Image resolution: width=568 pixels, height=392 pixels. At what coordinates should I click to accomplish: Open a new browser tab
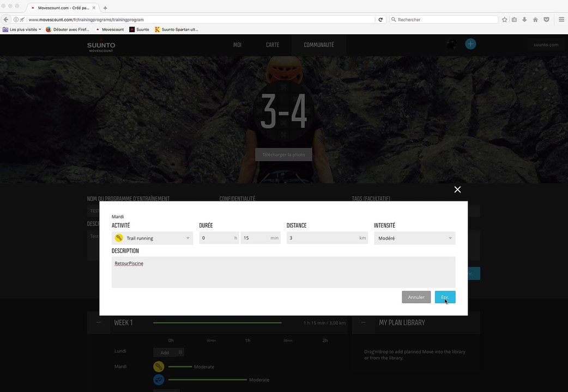[x=105, y=8]
